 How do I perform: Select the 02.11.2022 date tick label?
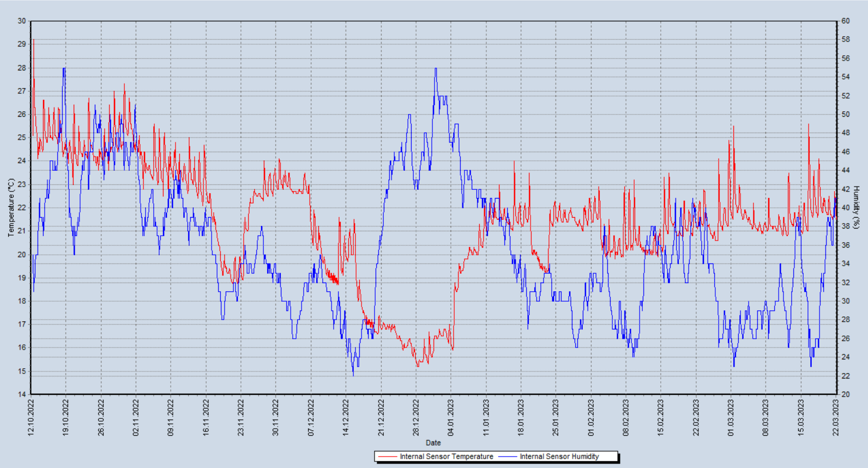pyautogui.click(x=136, y=417)
